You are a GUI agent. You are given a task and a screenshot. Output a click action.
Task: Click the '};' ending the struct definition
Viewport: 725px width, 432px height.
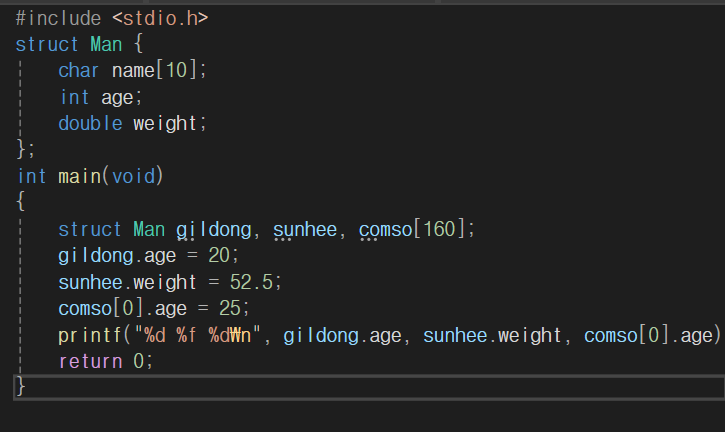click(25, 150)
